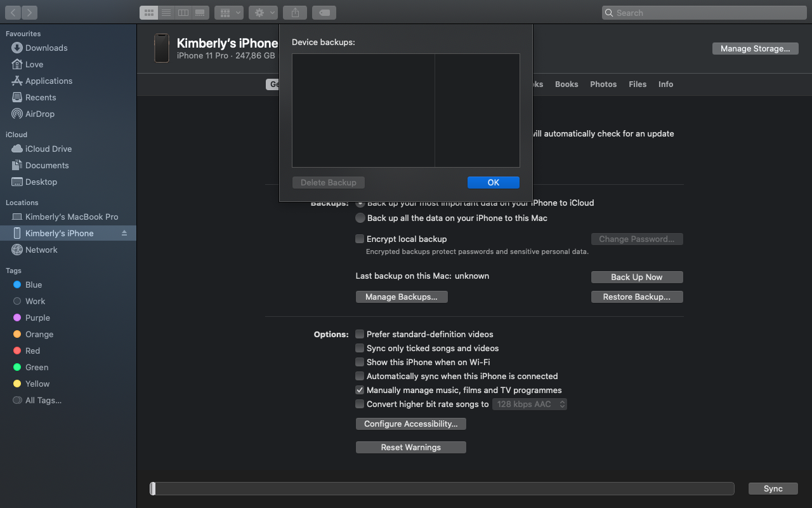Enable Convert higher bit rate songs
Image resolution: width=812 pixels, height=508 pixels.
(x=360, y=404)
